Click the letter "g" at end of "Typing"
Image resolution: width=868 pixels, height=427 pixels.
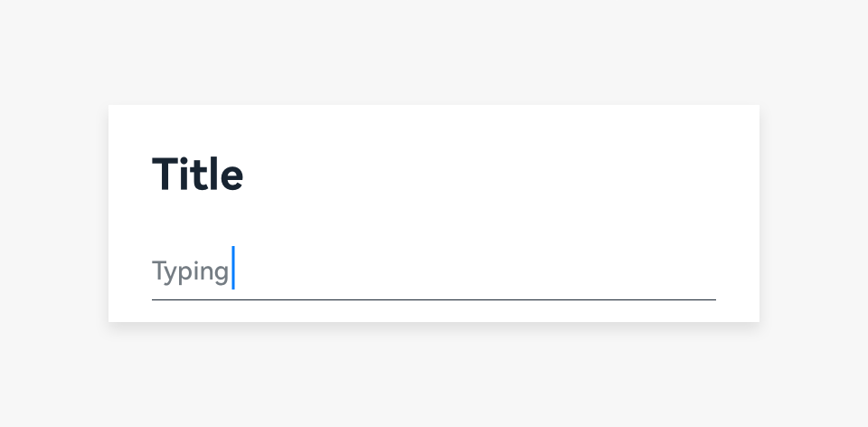pyautogui.click(x=222, y=273)
